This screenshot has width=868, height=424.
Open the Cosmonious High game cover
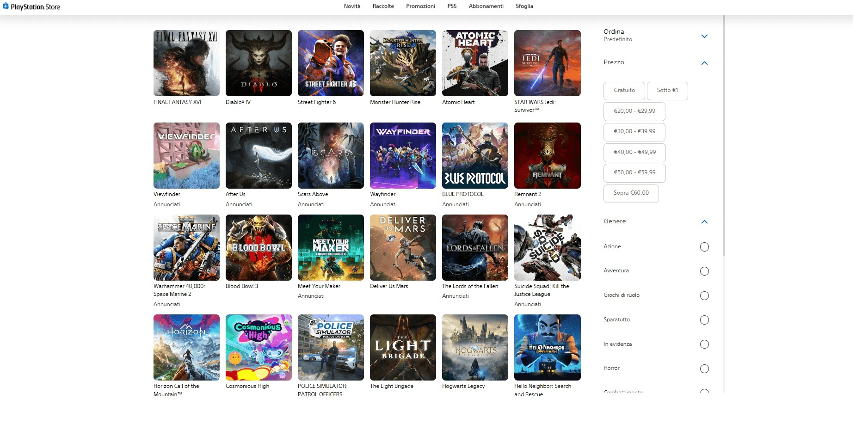(x=259, y=347)
